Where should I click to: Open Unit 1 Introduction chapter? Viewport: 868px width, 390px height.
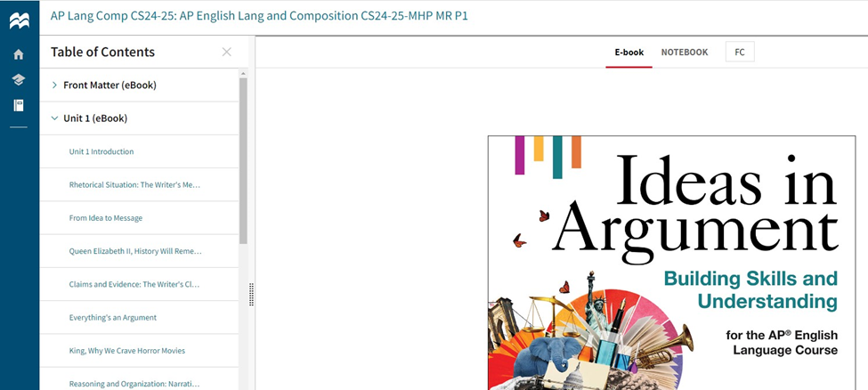pos(101,151)
